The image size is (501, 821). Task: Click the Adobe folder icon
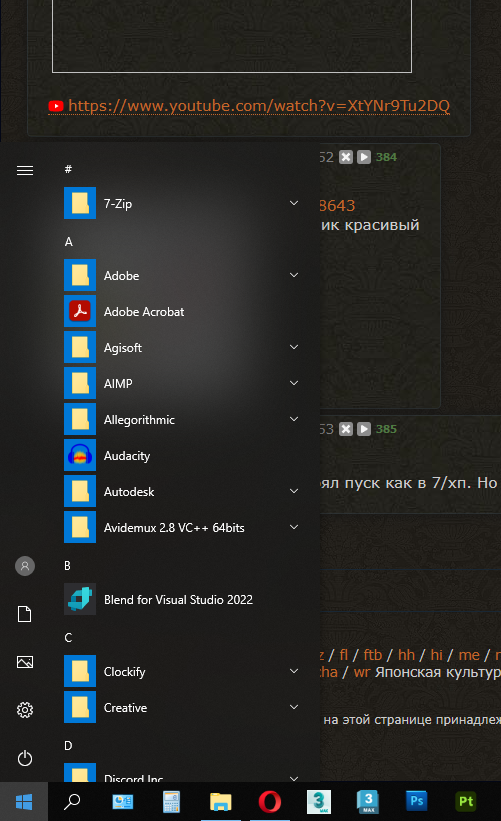point(80,275)
